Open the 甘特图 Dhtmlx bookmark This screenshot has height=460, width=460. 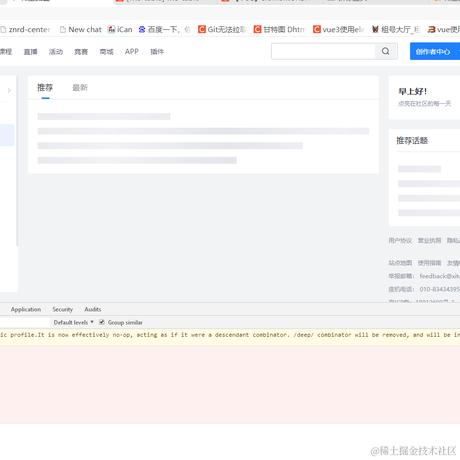(279, 30)
